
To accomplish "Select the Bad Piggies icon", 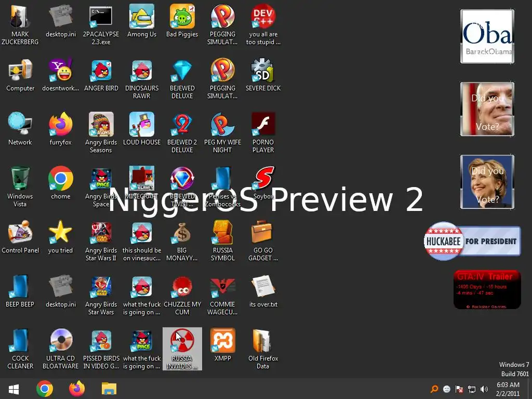I will coord(182,21).
